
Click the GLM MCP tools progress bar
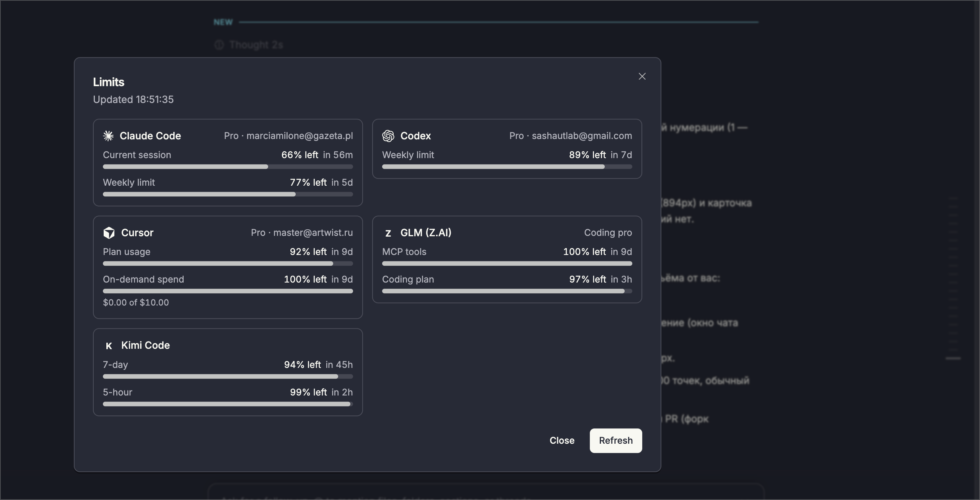[507, 263]
